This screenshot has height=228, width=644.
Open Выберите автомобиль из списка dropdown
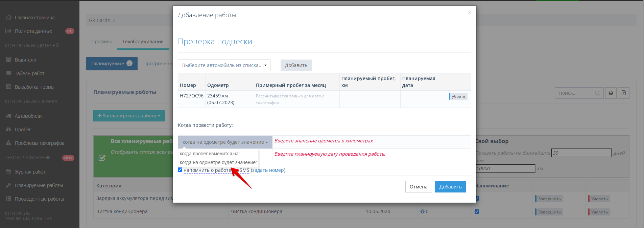pyautogui.click(x=224, y=65)
